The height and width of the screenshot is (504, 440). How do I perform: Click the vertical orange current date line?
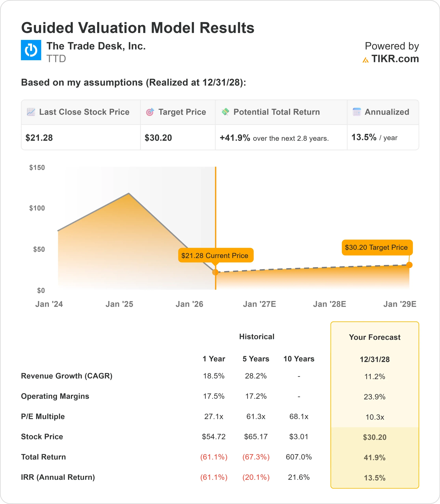pyautogui.click(x=216, y=208)
